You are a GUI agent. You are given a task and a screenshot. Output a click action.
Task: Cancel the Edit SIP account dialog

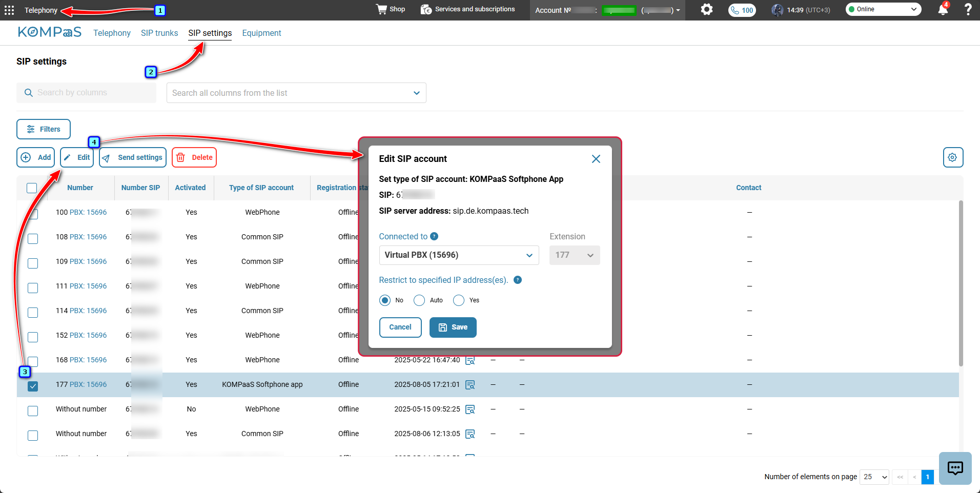(400, 327)
